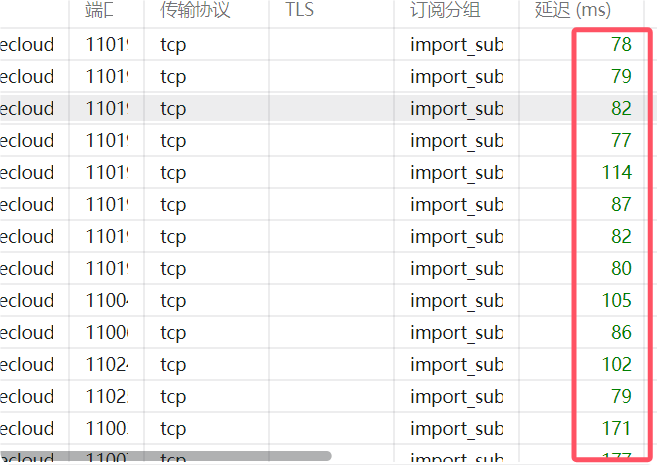Click the 87 ms delay value
The height and width of the screenshot is (465, 657).
coord(621,204)
